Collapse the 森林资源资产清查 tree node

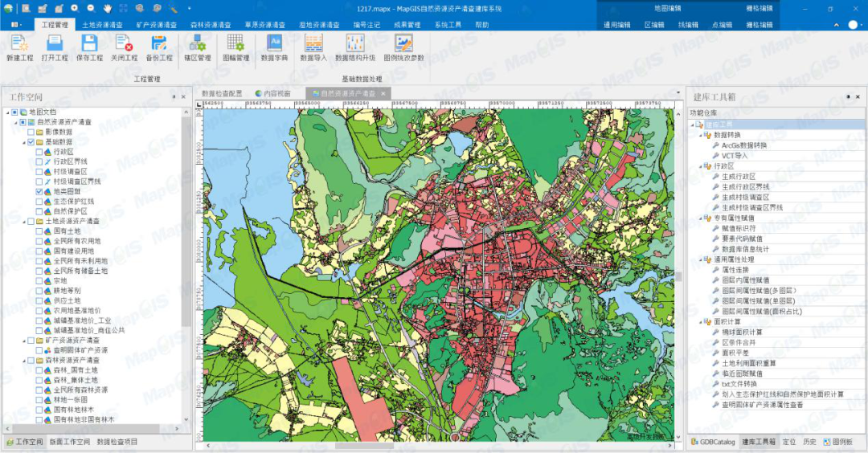tap(24, 361)
